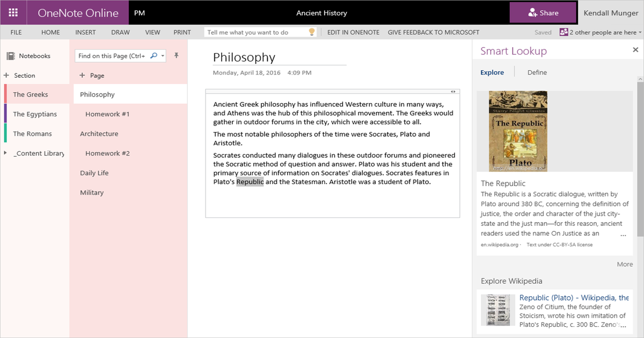Click the Share button

pos(543,12)
